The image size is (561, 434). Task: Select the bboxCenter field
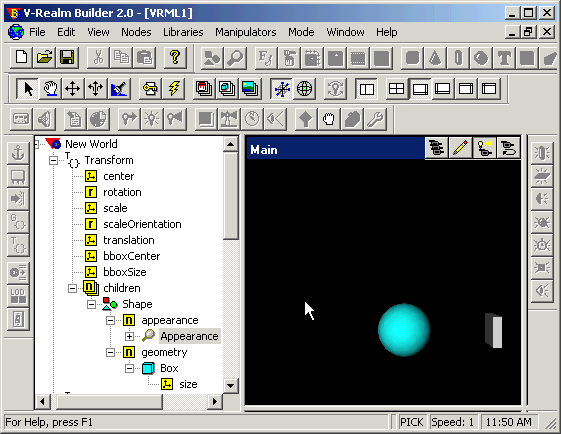point(131,256)
